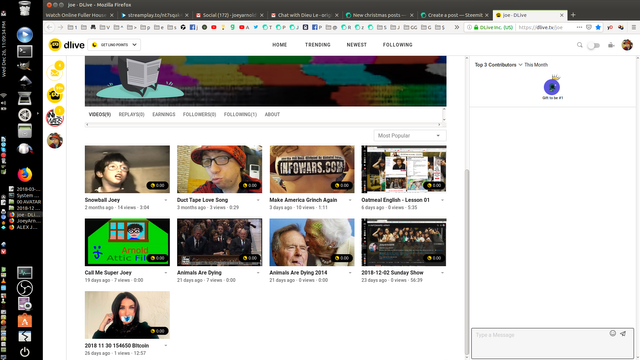Click the Animals Are Dying 2014 title
Viewport: 640px width, 360px height.
(x=298, y=273)
